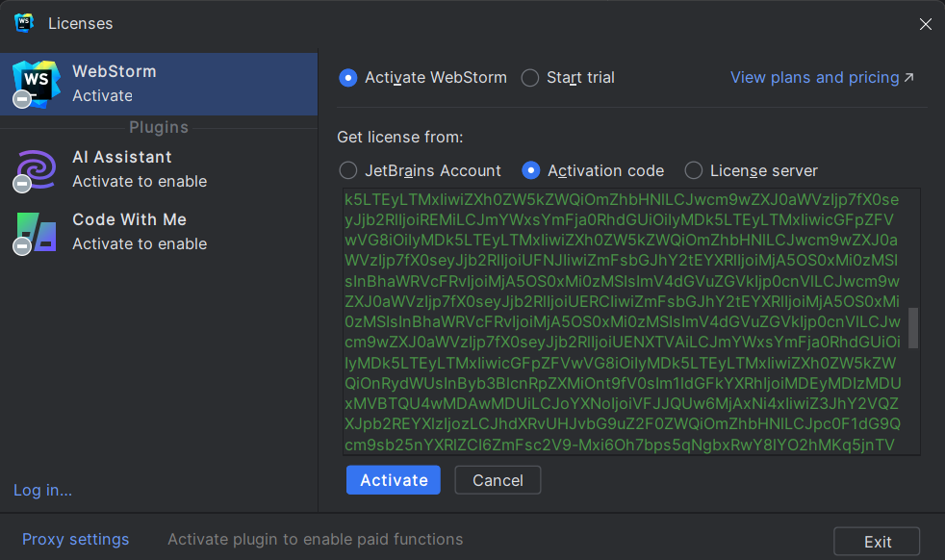This screenshot has height=560, width=945.
Task: Open View plans and pricing link
Action: point(822,78)
